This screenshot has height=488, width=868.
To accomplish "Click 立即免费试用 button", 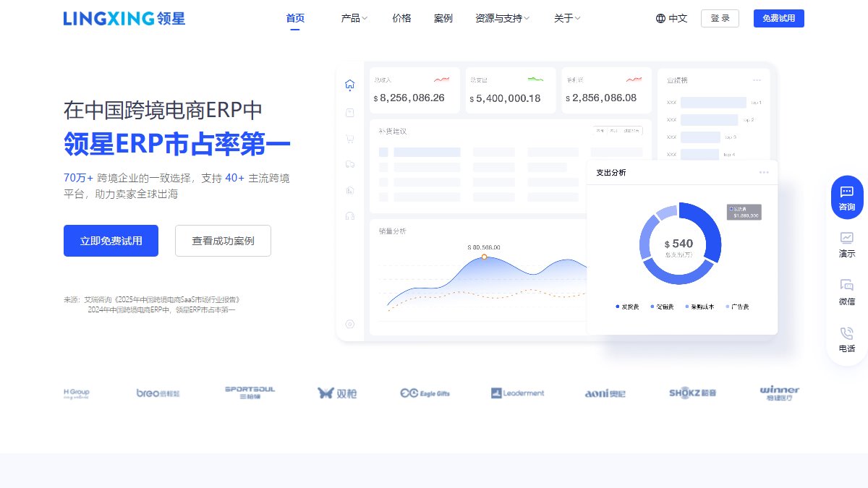I will [111, 241].
